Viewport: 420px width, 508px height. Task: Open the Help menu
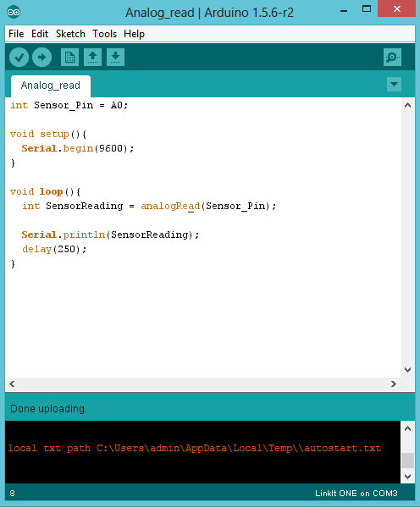[134, 34]
